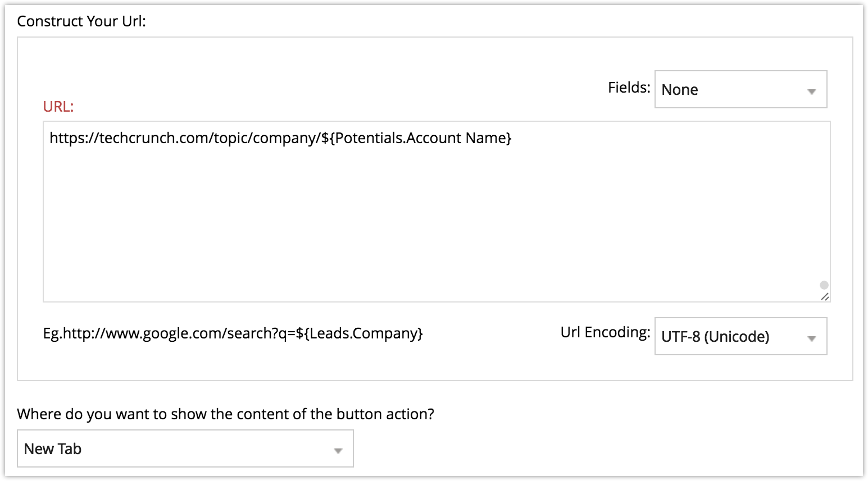This screenshot has height=481, width=868.
Task: Click the arrow icon beside New Tab
Action: click(338, 451)
